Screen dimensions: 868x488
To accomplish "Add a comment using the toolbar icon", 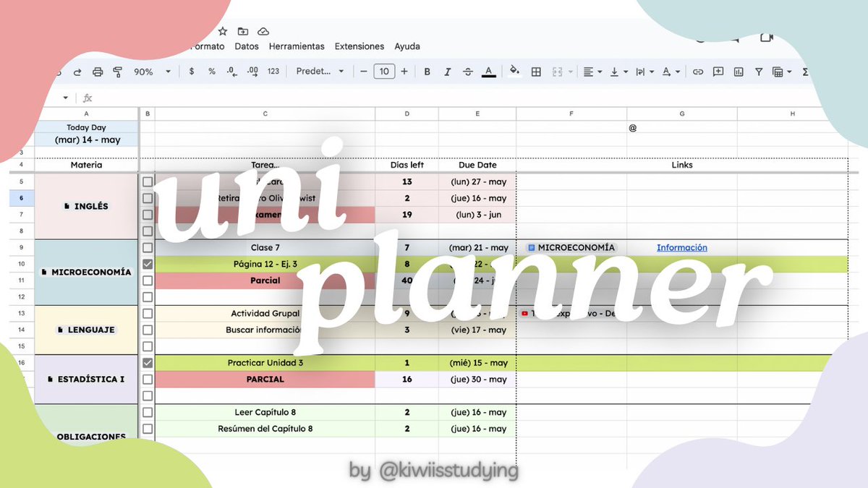I will pyautogui.click(x=718, y=72).
